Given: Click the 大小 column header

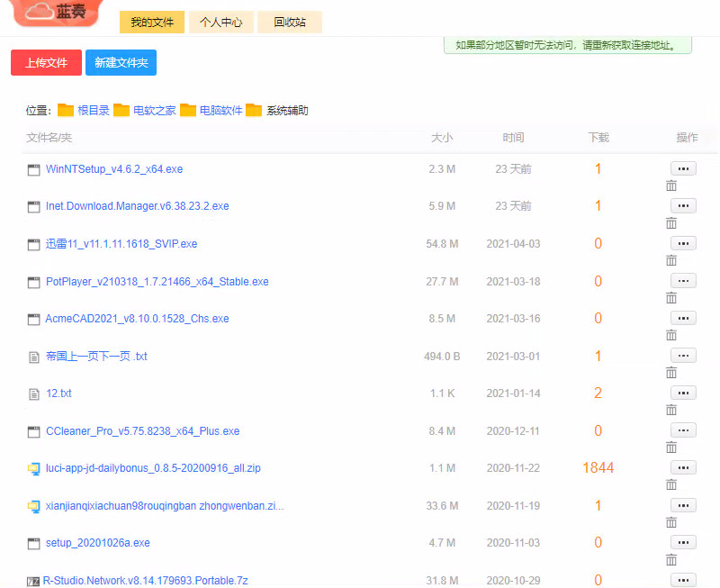Looking at the screenshot, I should pos(442,138).
